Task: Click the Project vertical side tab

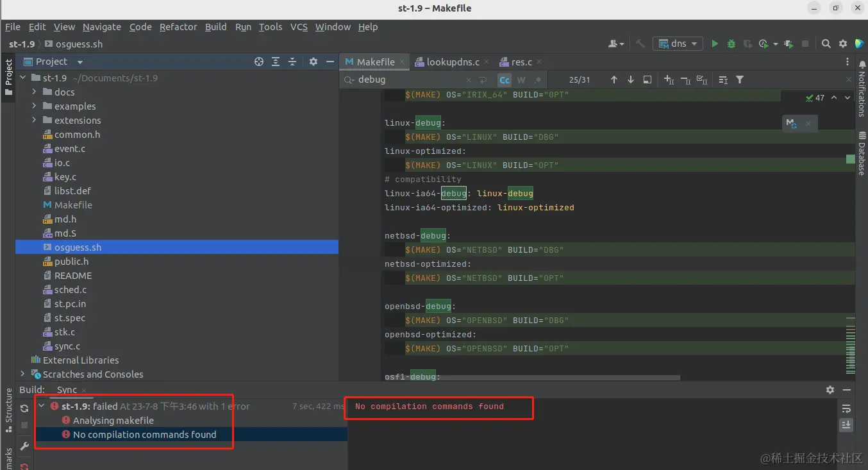Action: [x=8, y=77]
